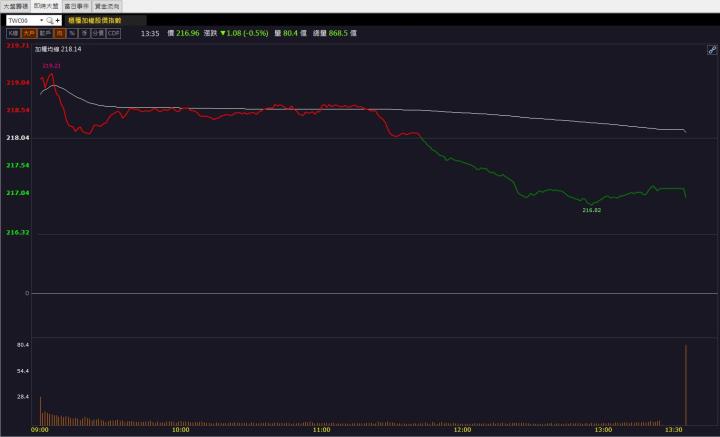Click the 加權均線 218.14 label
The height and width of the screenshot is (437, 720).
tap(58, 49)
